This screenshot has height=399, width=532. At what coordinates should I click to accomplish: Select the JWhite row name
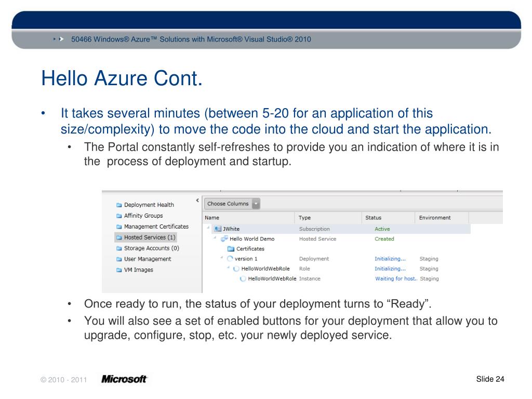[x=231, y=229]
